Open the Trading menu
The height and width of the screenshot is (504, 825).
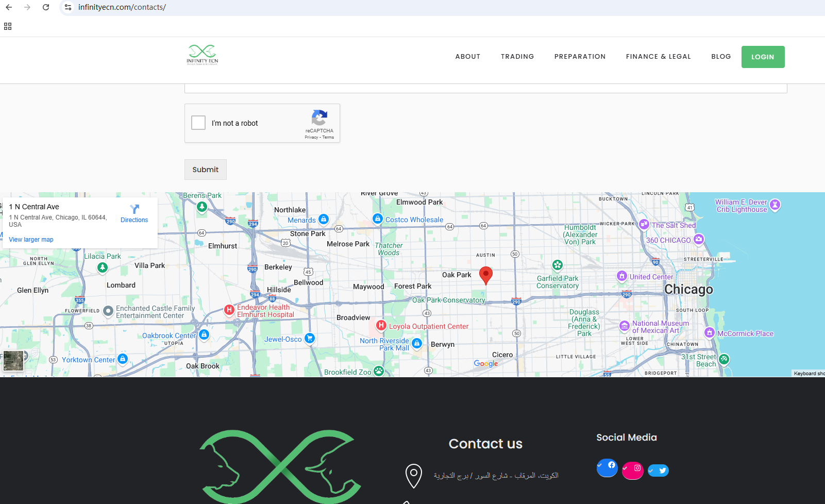(517, 57)
